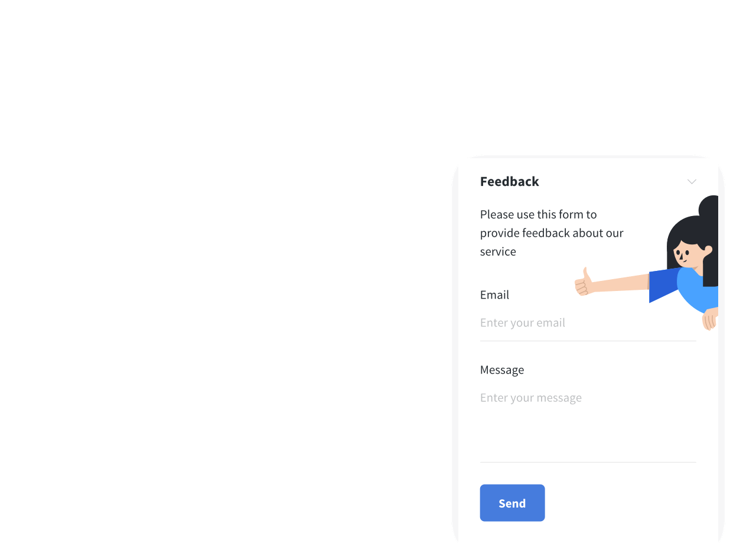Minimize the feedback form using the arrow icon

[692, 182]
